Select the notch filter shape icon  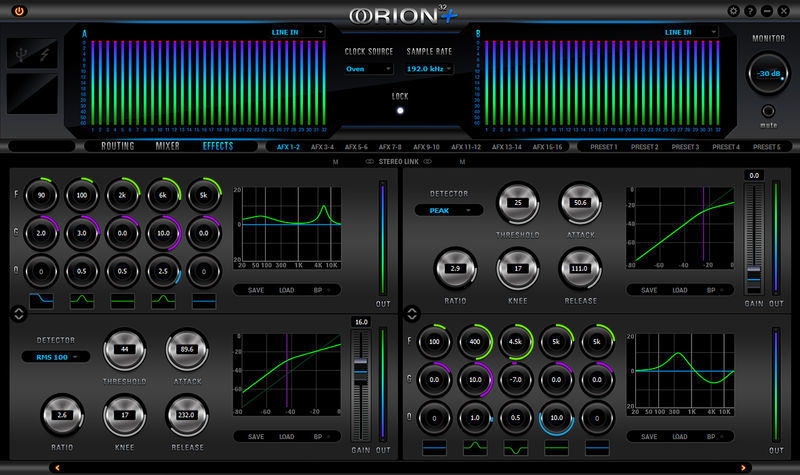coord(516,448)
